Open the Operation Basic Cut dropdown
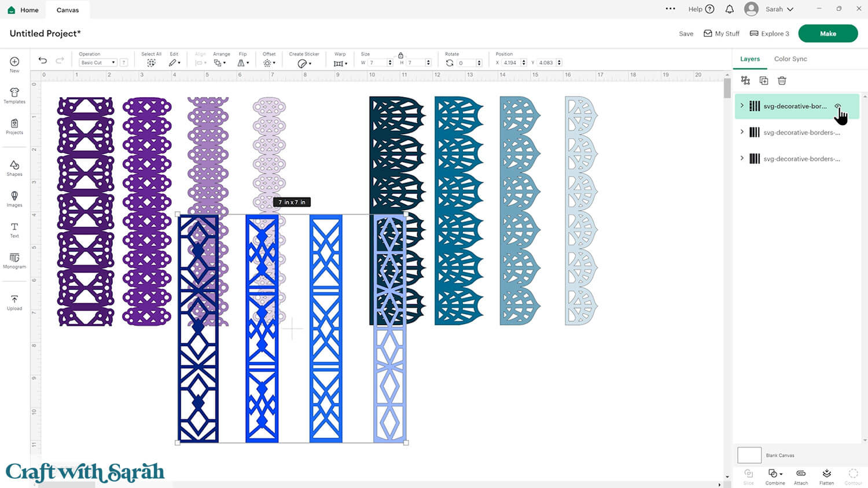The width and height of the screenshot is (868, 488). point(98,63)
